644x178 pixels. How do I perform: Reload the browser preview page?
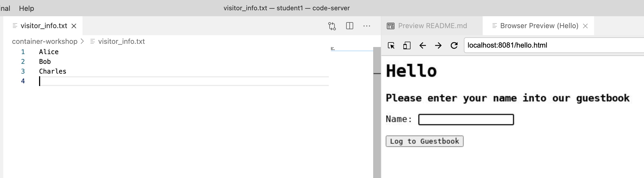454,45
